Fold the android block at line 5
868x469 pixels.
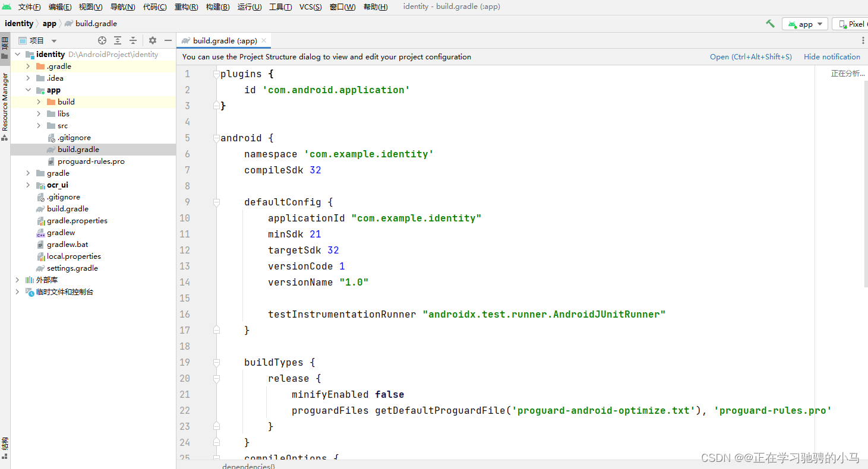click(x=216, y=138)
